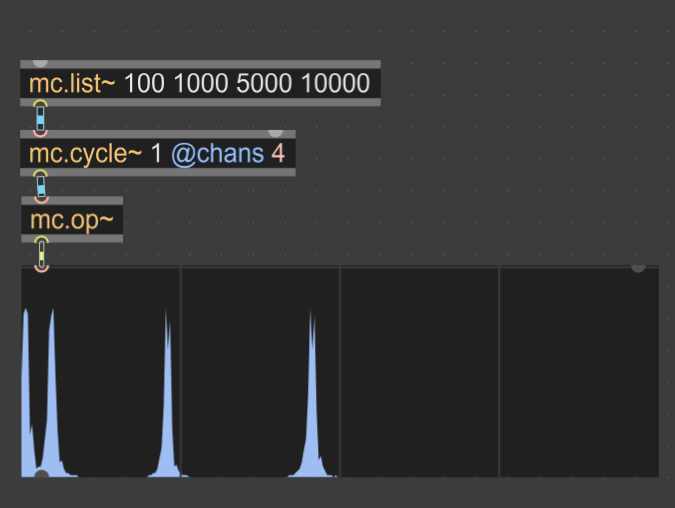
Task: Click the right inlet of mc.cycle~
Action: click(x=276, y=132)
